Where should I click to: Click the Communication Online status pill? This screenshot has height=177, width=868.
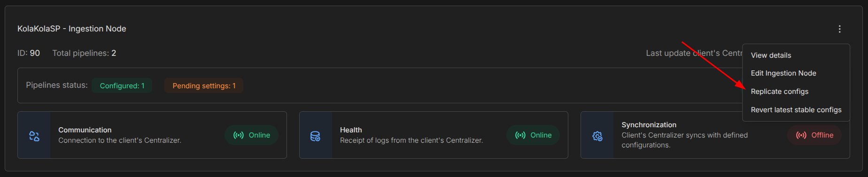(251, 135)
